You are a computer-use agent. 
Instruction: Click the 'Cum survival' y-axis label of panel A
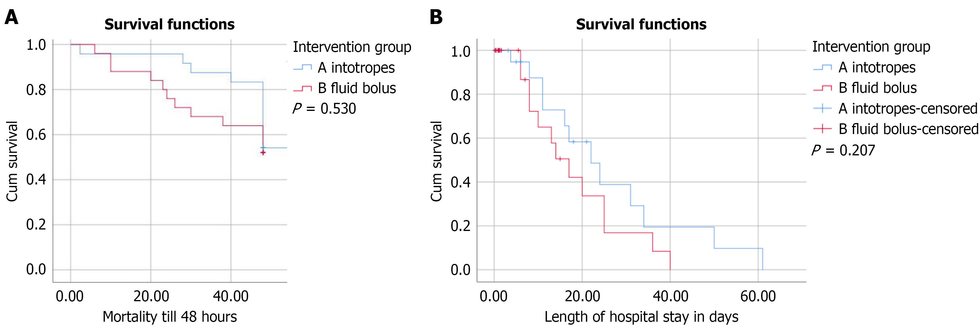point(12,161)
